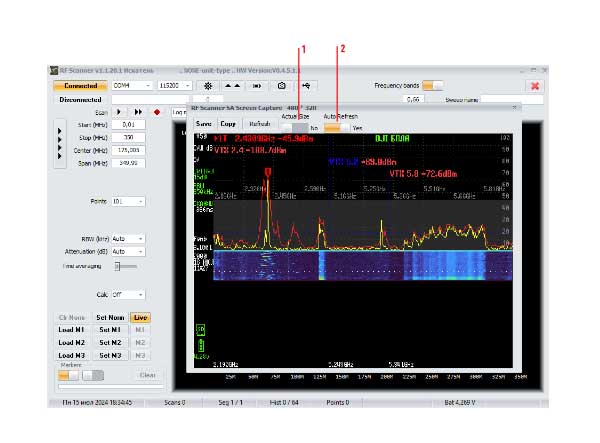Click the Start (MHz) input field

tap(128, 125)
